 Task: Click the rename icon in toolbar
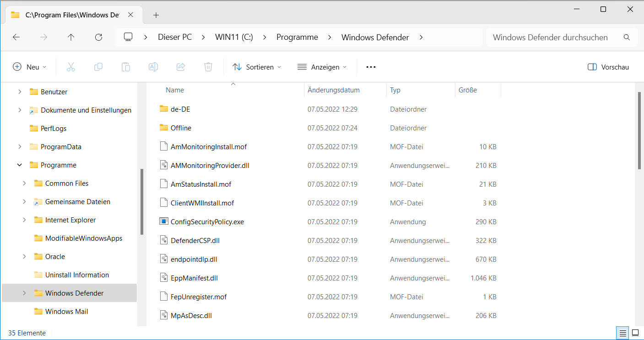click(153, 67)
